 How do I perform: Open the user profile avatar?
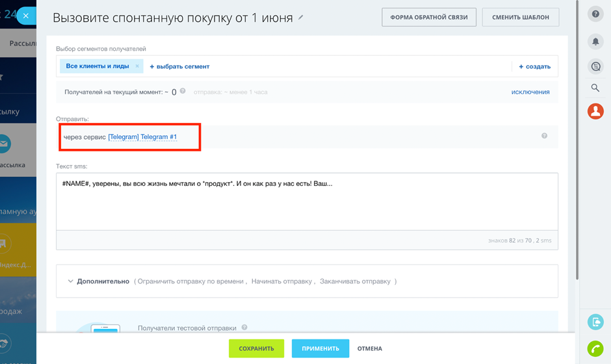coord(595,111)
